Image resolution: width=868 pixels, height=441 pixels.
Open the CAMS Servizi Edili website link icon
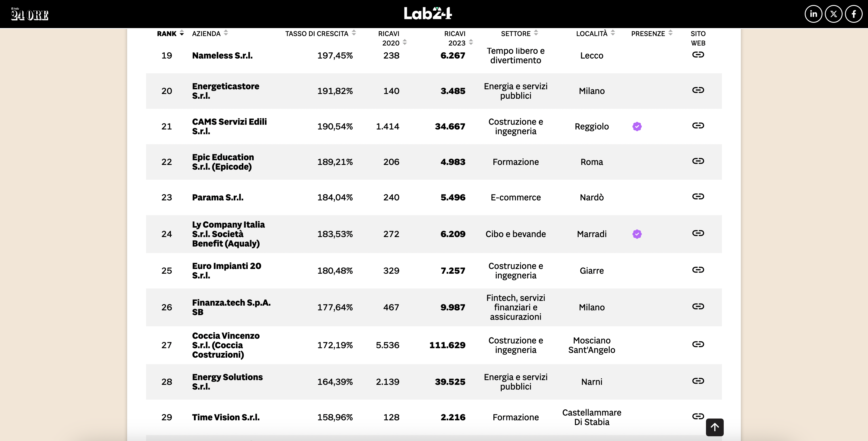coord(698,126)
